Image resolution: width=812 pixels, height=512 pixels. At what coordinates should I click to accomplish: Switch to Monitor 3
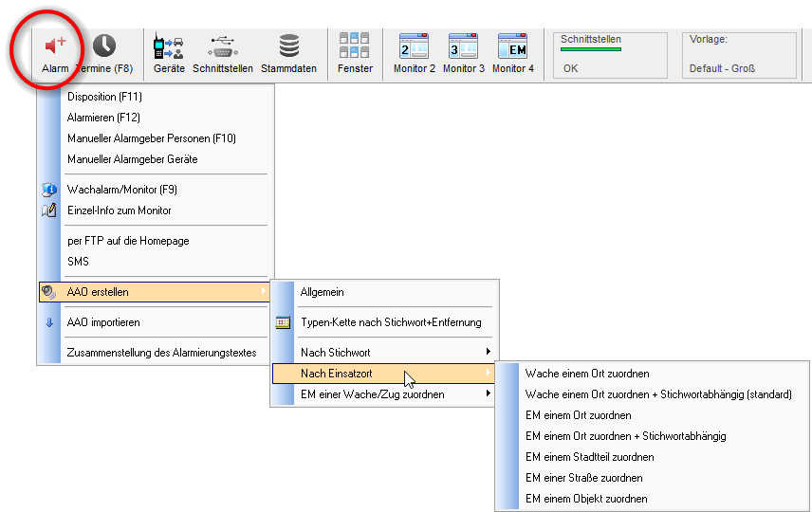tap(464, 46)
